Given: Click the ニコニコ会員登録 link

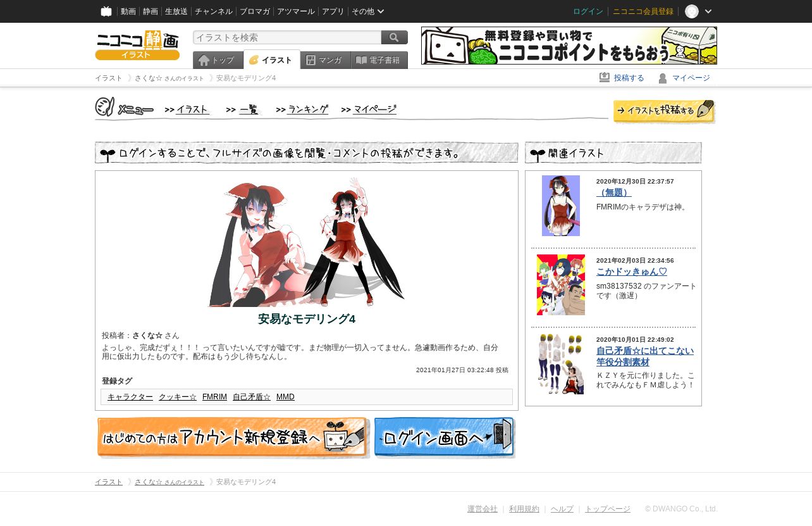Looking at the screenshot, I should tap(643, 11).
